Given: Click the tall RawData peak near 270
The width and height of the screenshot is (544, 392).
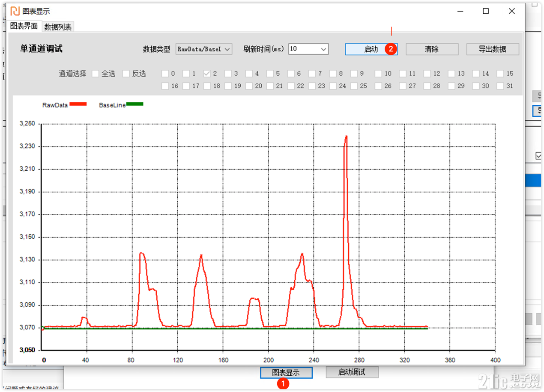Looking at the screenshot, I should [x=346, y=137].
